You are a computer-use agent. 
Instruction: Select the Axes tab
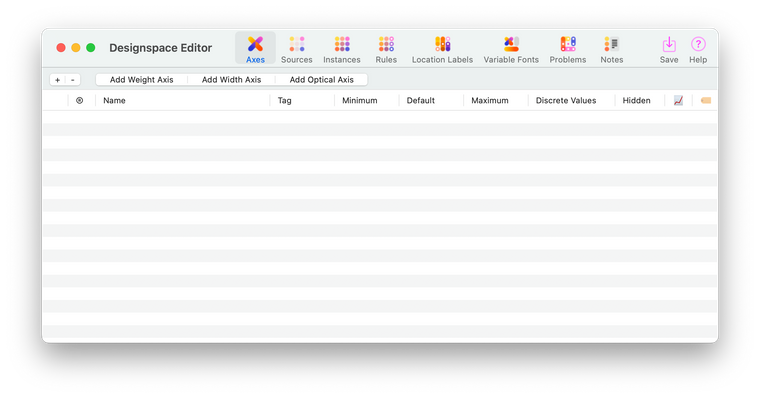[x=255, y=49]
